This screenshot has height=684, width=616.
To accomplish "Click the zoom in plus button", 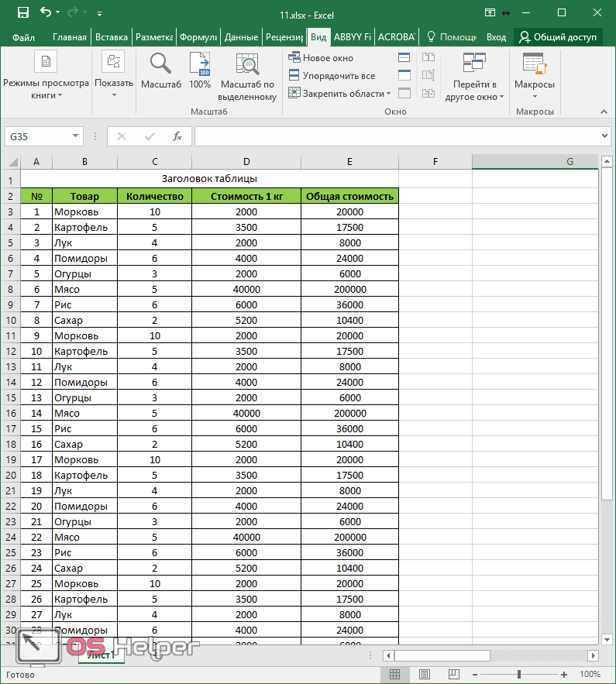I will pyautogui.click(x=564, y=675).
